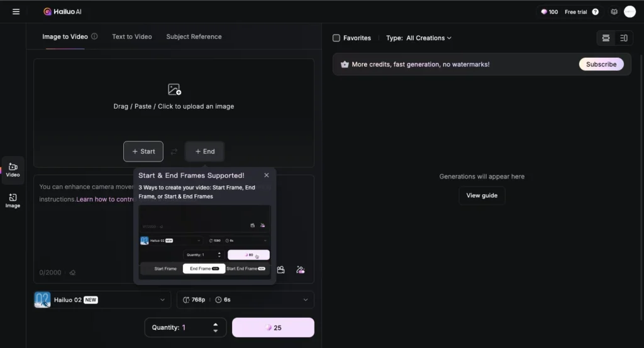Switch to the list layout view toggle

tap(623, 38)
